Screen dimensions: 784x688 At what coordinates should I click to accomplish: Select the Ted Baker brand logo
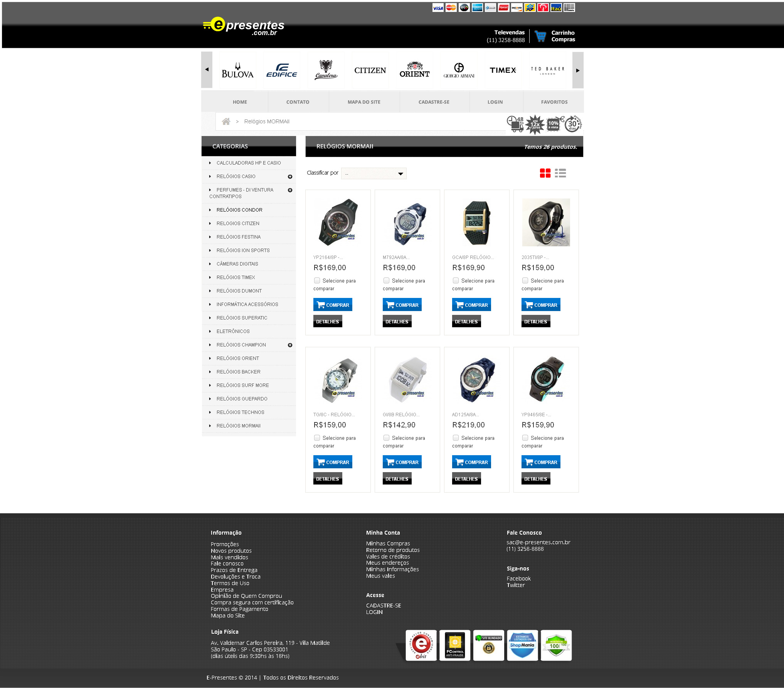pyautogui.click(x=547, y=70)
